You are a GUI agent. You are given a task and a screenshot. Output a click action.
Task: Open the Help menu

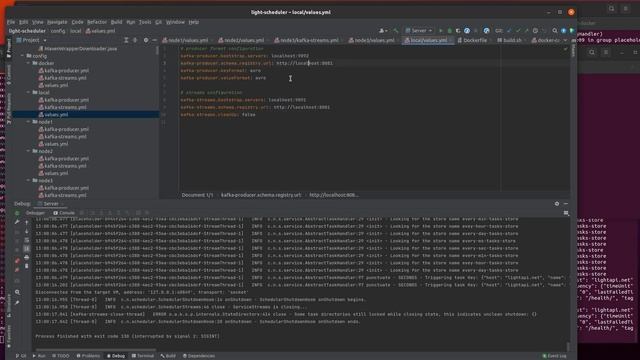click(x=193, y=22)
